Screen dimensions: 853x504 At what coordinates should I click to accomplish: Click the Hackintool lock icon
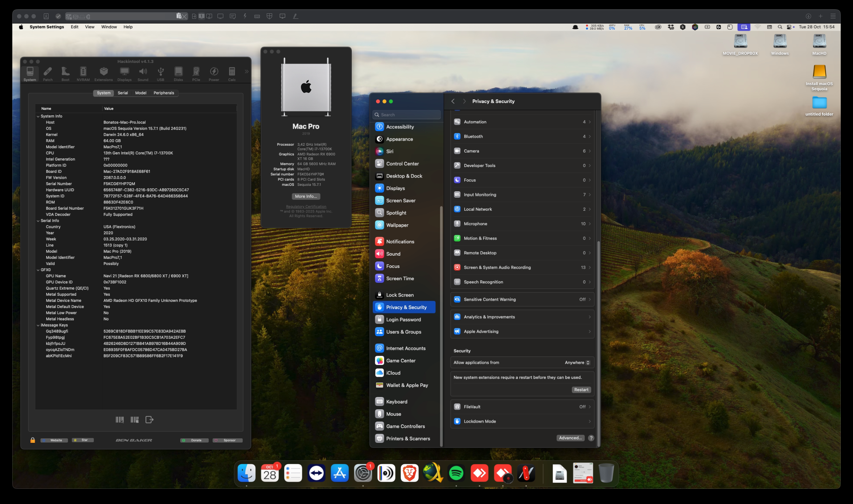click(x=33, y=440)
